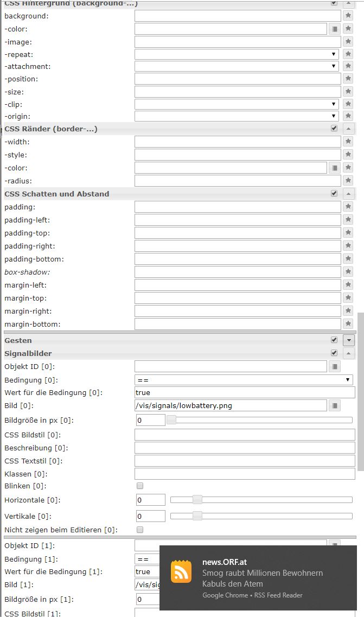Image resolution: width=364 pixels, height=617 pixels.
Task: Collapse the CSS Schatten und Abstand section
Action: pyautogui.click(x=349, y=194)
